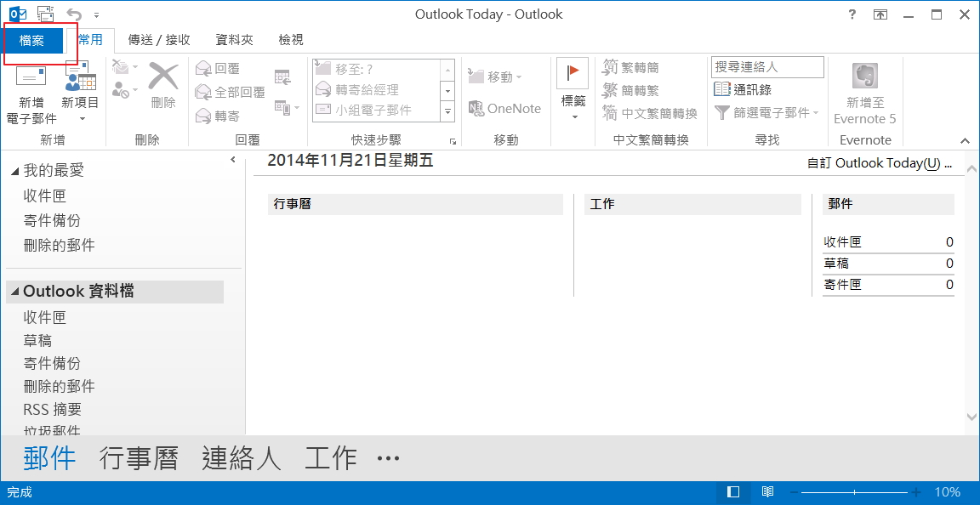This screenshot has height=505, width=980.
Task: Click the Send/Receive all folders quick-access icon
Action: click(x=46, y=14)
